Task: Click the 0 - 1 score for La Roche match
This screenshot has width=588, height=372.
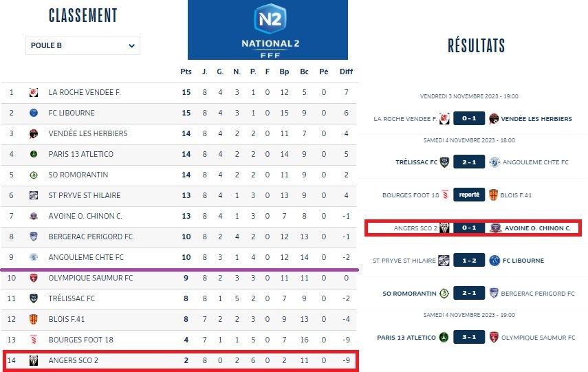Action: pos(469,119)
